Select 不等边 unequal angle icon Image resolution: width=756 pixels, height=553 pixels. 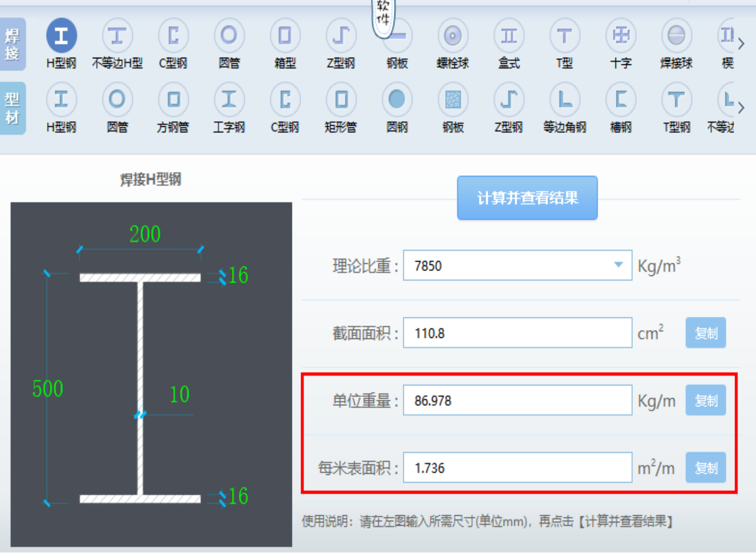point(726,100)
